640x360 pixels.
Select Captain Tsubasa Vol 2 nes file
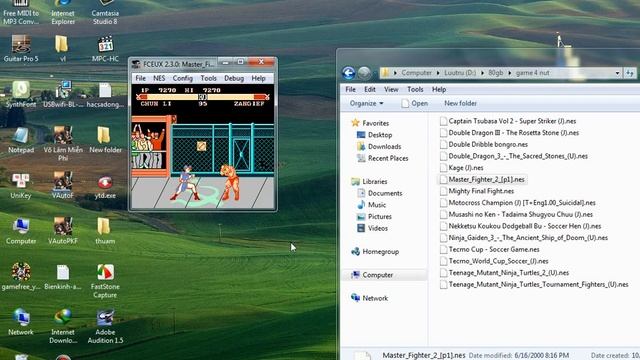[x=508, y=121]
